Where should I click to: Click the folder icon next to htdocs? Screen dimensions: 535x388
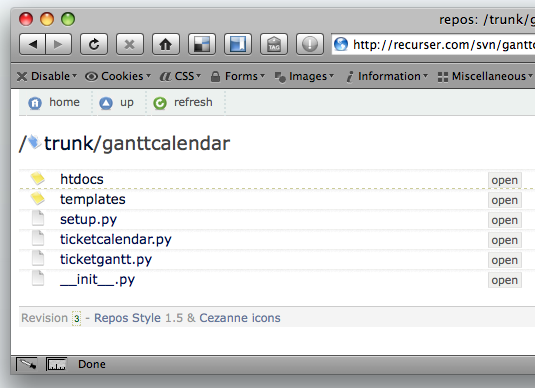(x=38, y=178)
